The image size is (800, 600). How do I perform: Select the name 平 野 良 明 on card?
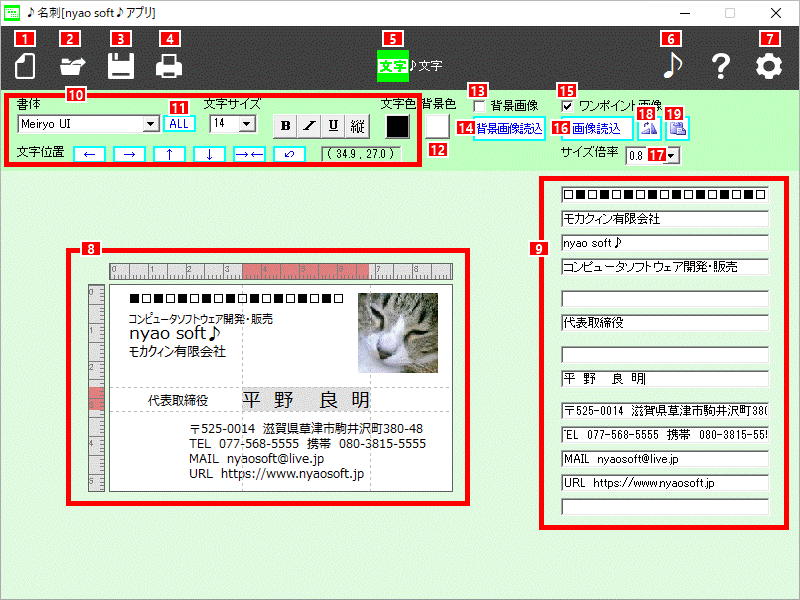(306, 399)
